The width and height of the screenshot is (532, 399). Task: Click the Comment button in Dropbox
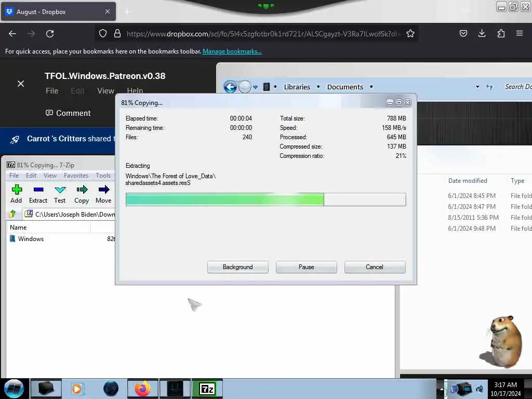click(x=68, y=113)
